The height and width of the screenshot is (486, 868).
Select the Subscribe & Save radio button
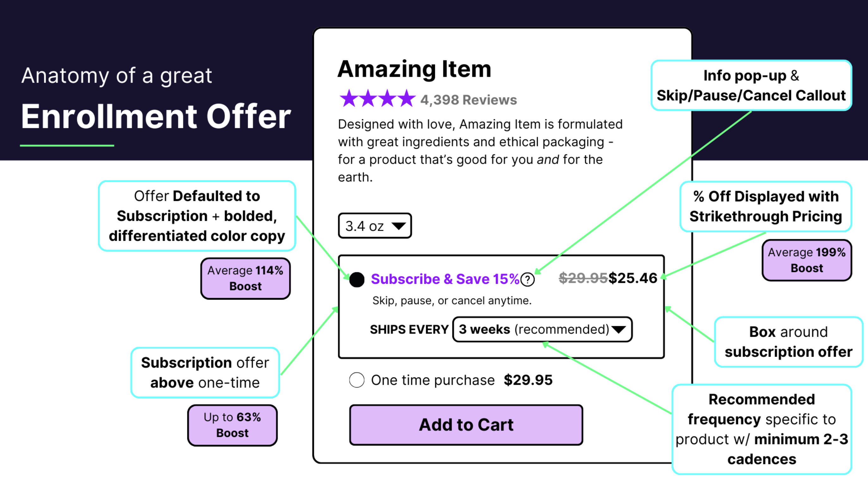point(357,279)
